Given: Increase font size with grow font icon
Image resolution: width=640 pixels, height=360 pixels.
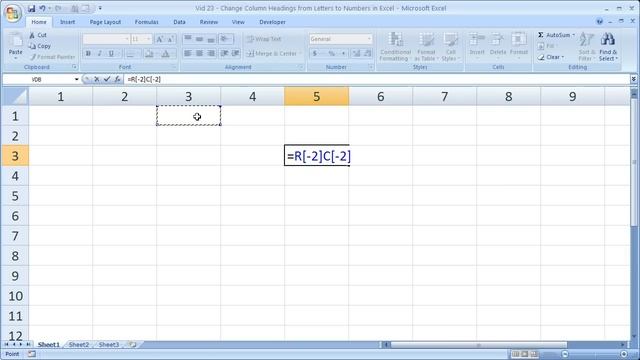Looking at the screenshot, I should click(160, 39).
